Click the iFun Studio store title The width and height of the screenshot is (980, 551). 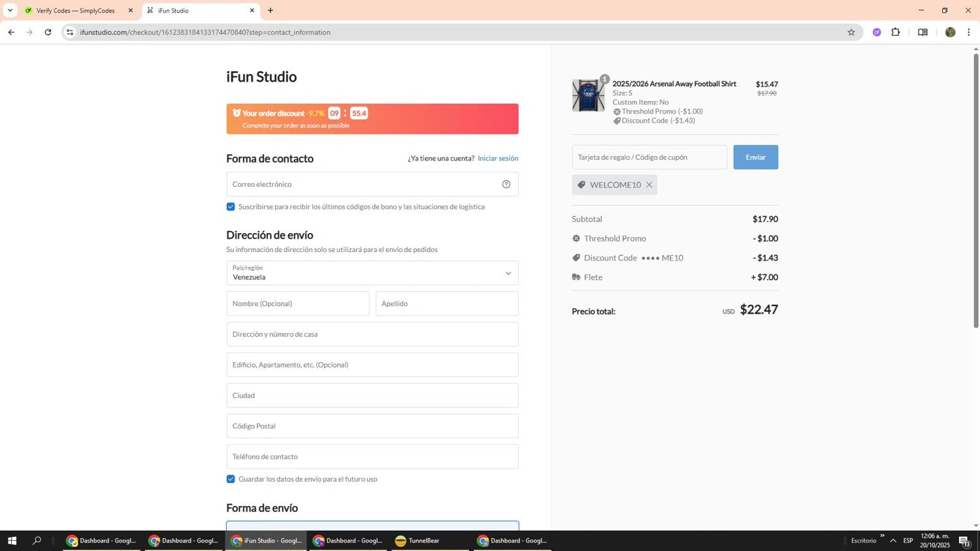point(261,76)
